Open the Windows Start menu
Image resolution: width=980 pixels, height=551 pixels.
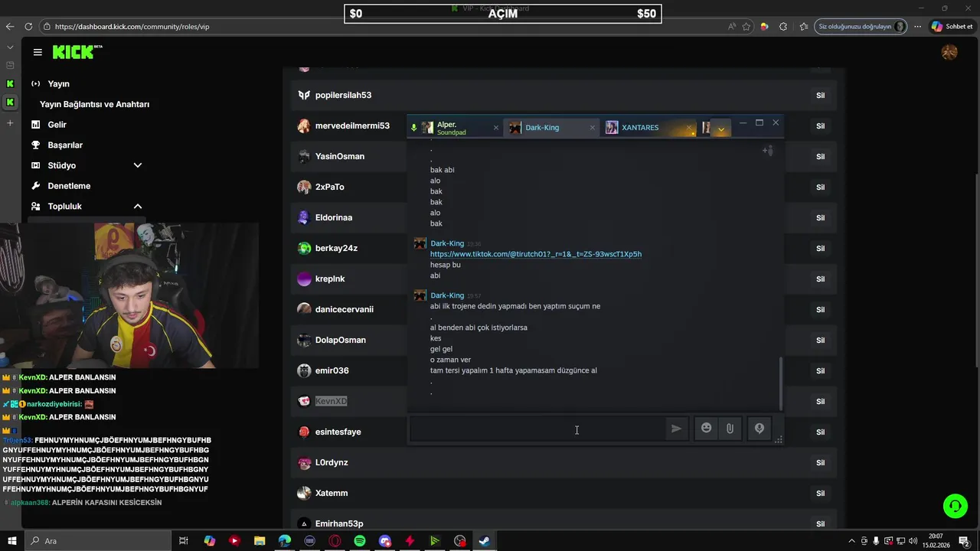[x=11, y=541]
